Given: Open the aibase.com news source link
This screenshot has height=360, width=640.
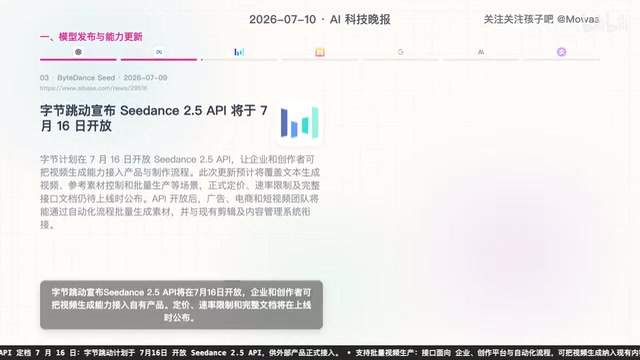Looking at the screenshot, I should (93, 88).
